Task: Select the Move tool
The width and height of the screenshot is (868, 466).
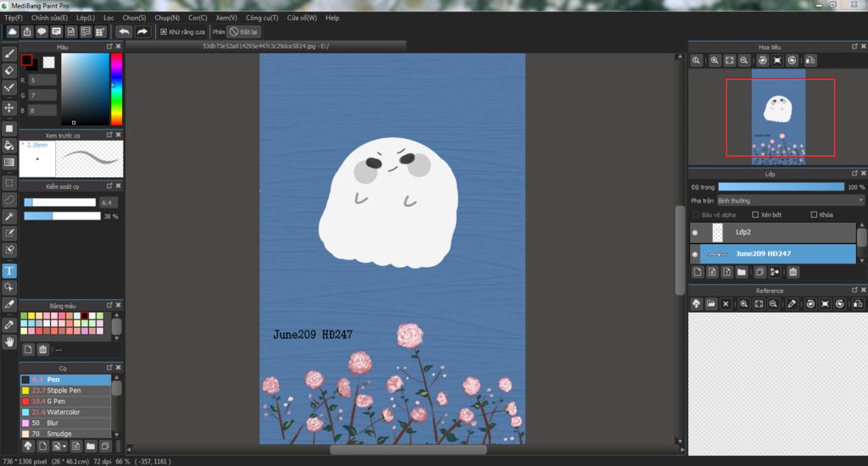Action: (x=9, y=108)
